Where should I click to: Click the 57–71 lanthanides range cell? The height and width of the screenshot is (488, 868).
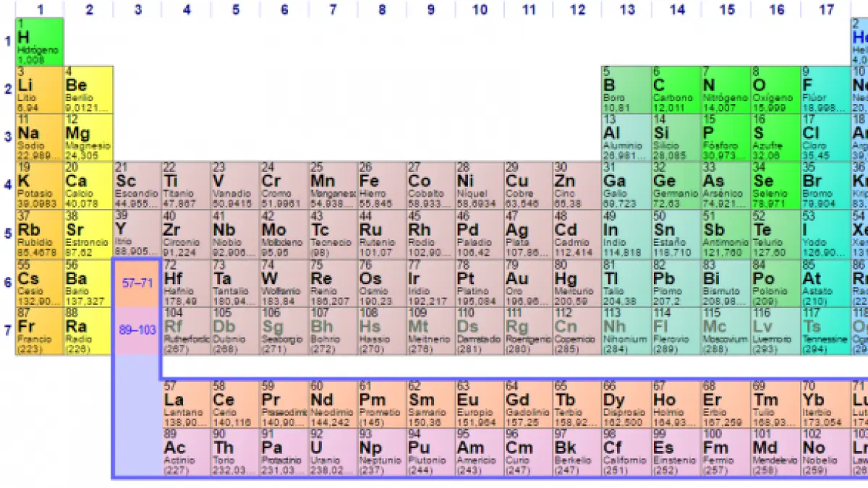[x=137, y=283]
